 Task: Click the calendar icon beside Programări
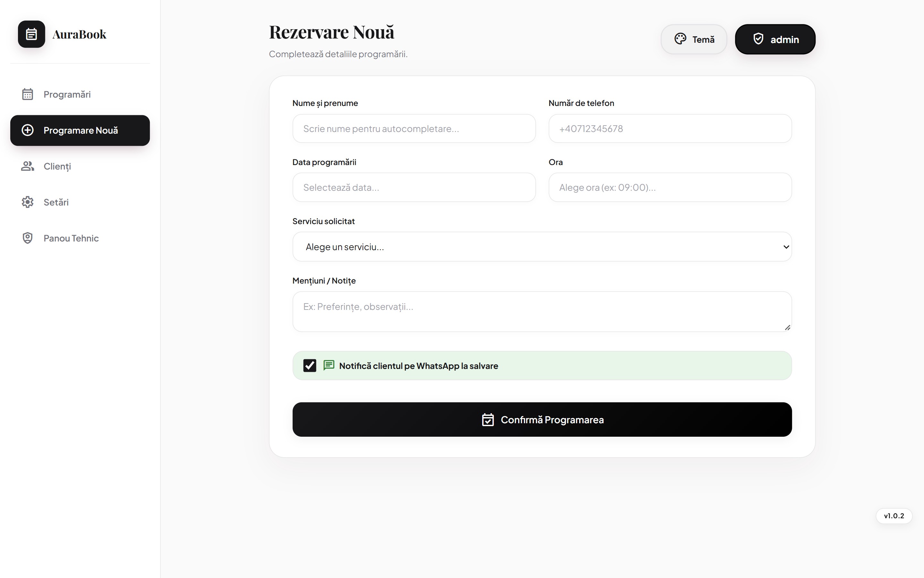pyautogui.click(x=28, y=94)
